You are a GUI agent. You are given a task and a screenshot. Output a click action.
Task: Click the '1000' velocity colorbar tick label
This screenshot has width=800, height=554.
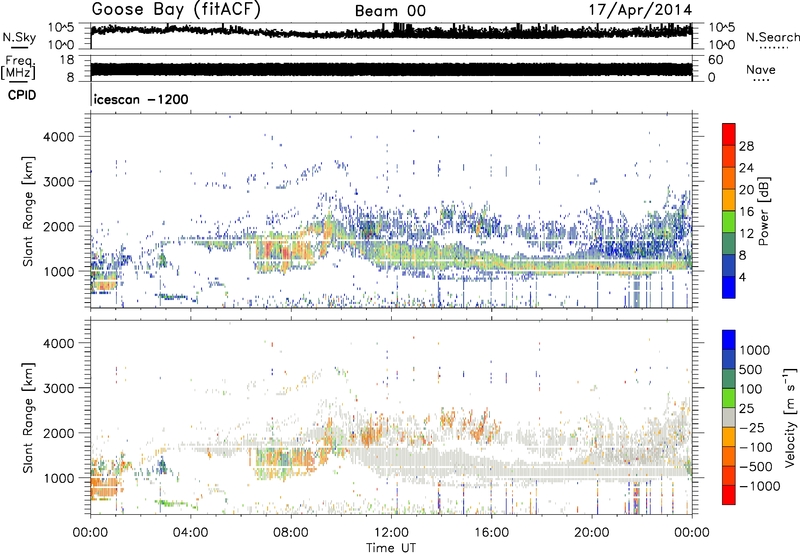755,350
